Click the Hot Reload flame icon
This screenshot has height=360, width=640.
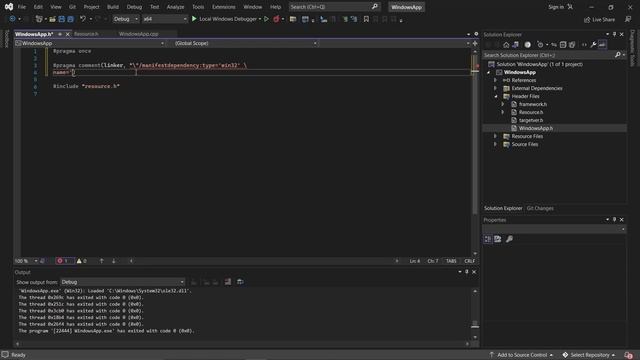pyautogui.click(x=276, y=19)
